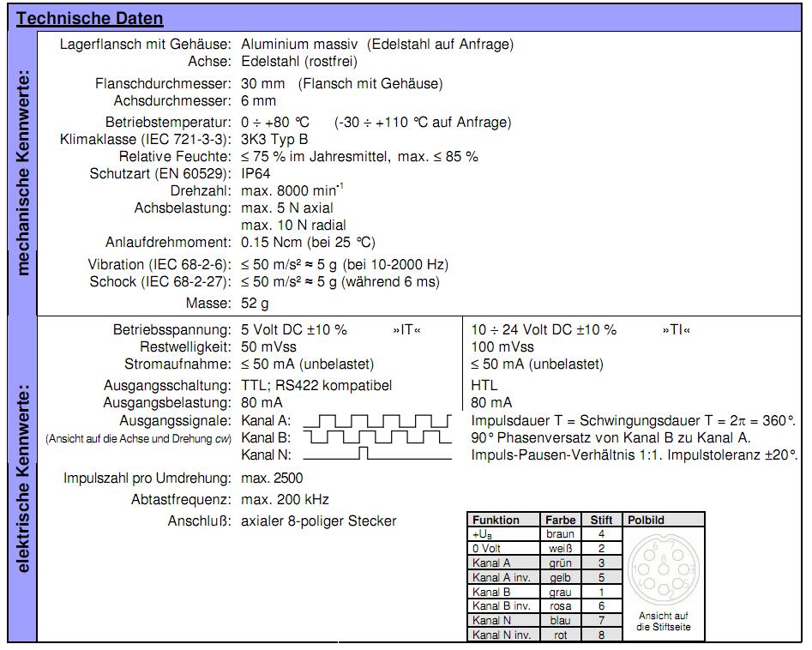Click the »IT« variant label

pos(406,330)
